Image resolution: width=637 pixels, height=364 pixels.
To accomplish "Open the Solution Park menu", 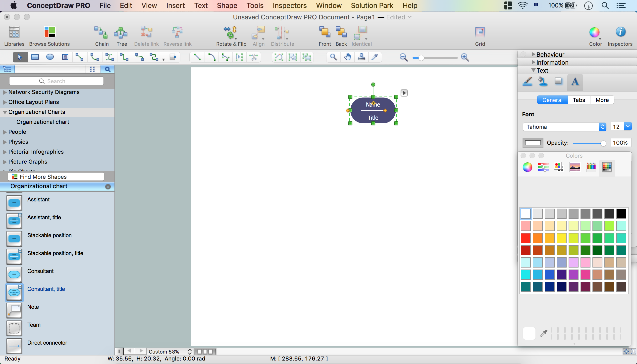I will tap(372, 5).
